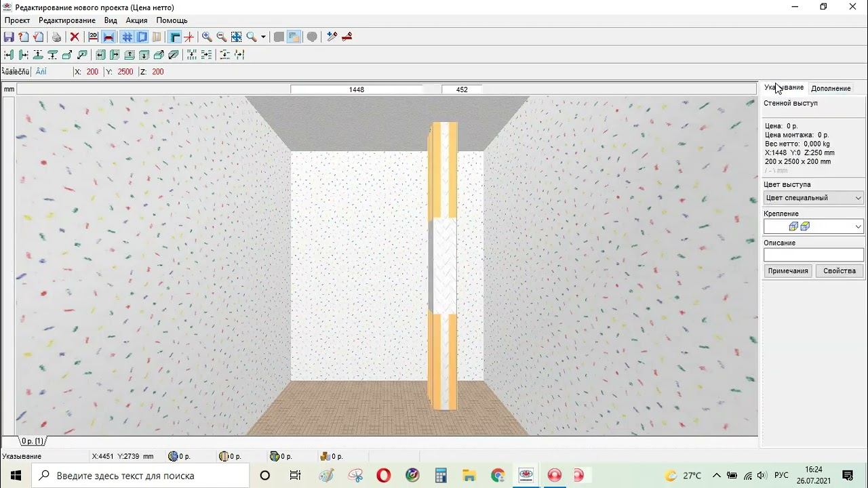Click the solid gray square toolbar icon
The height and width of the screenshot is (488, 868).
[279, 37]
